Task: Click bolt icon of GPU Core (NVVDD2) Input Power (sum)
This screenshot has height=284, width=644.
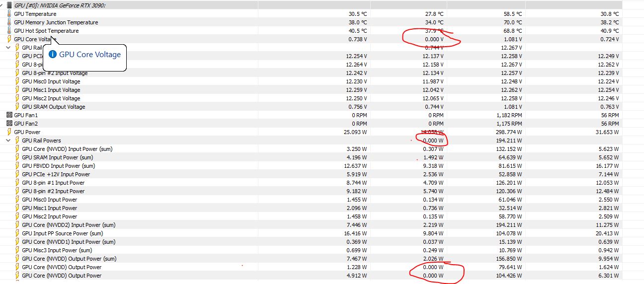Action: [x=17, y=225]
